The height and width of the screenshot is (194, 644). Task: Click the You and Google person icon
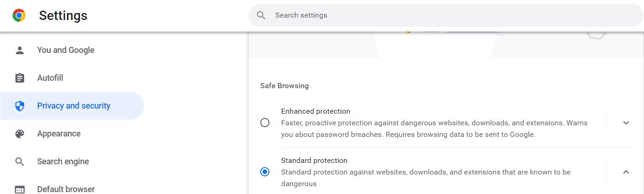pos(20,50)
